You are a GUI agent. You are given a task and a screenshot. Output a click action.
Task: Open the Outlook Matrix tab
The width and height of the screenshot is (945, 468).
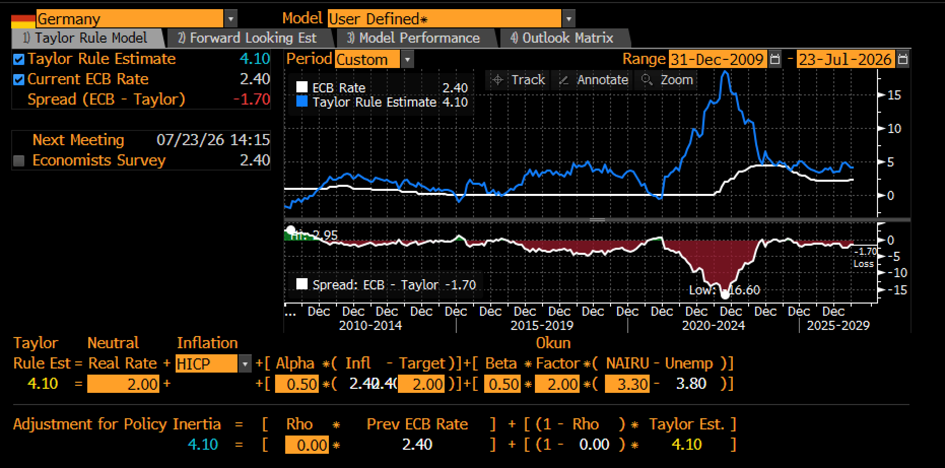tap(562, 38)
